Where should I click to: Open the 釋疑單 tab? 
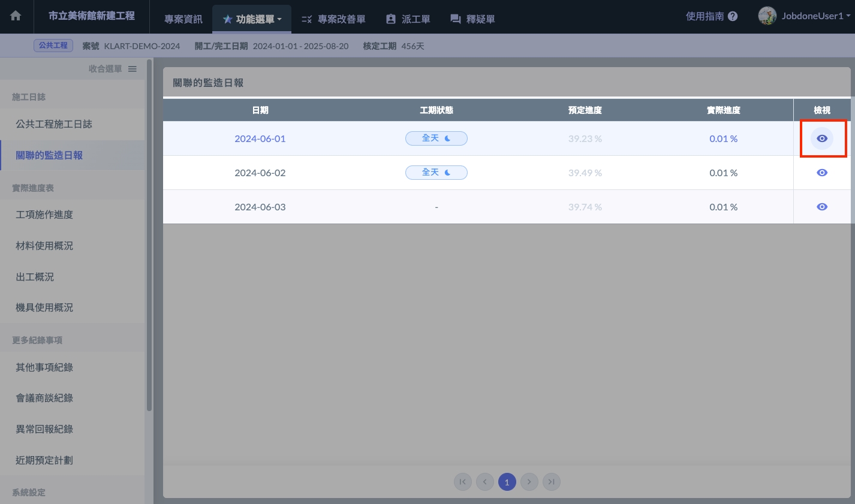click(x=472, y=19)
